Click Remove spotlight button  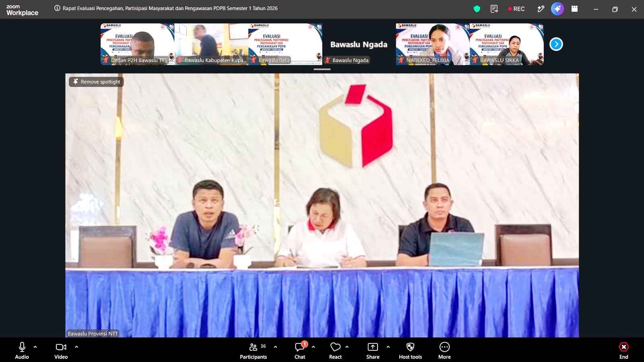pos(96,82)
